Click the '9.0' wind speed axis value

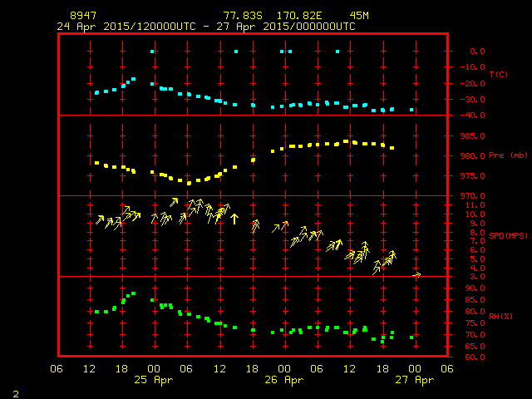(477, 224)
